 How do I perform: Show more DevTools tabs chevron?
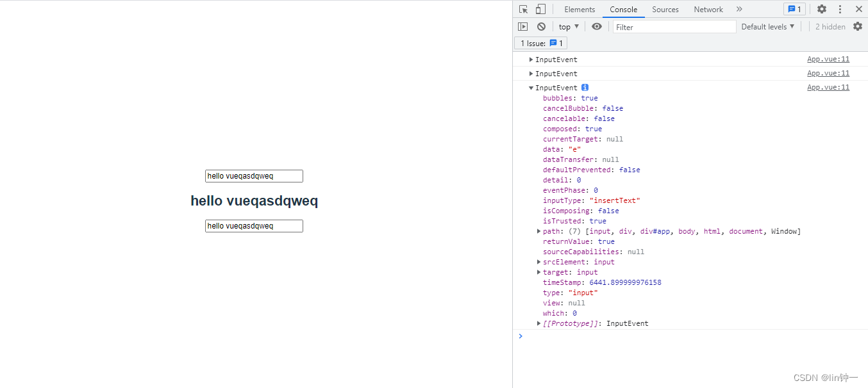739,9
